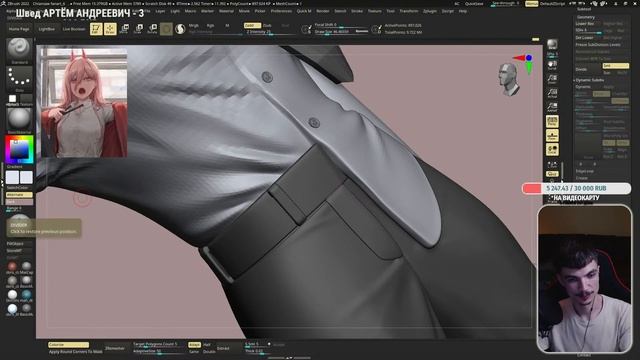
Task: Click the Live Boolean button
Action: [x=74, y=29]
